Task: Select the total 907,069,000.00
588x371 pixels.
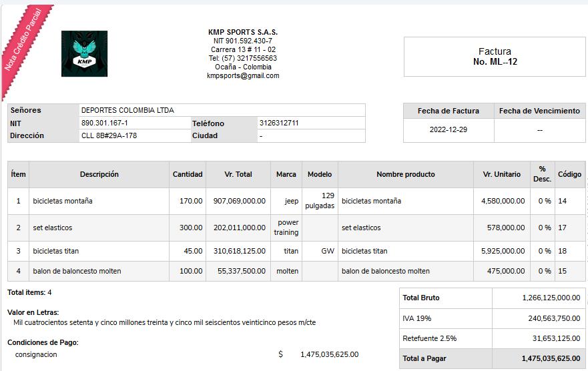Action: coord(239,201)
